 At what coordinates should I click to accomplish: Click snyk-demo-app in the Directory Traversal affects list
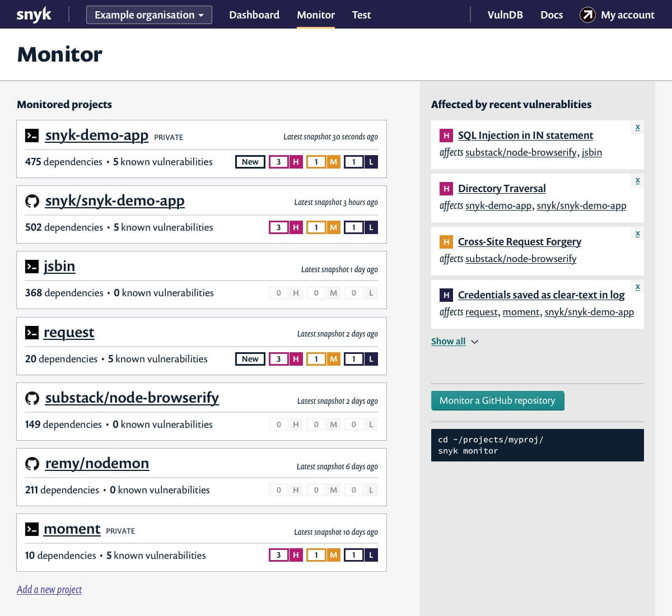click(x=498, y=206)
